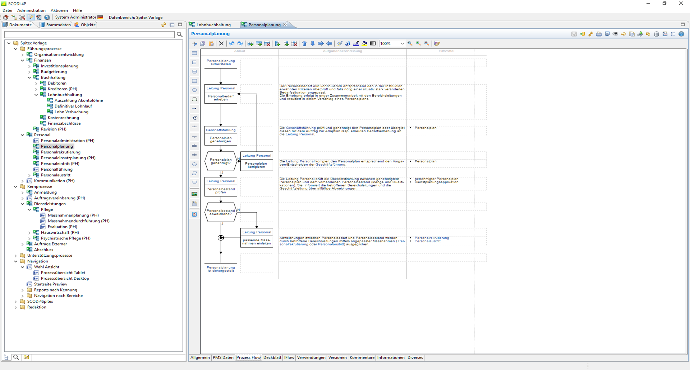This screenshot has width=690, height=370.
Task: Click the German flag icon
Action: coord(100,17)
